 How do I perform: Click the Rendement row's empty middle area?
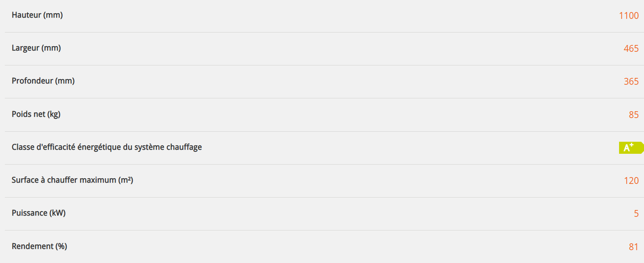point(322,247)
